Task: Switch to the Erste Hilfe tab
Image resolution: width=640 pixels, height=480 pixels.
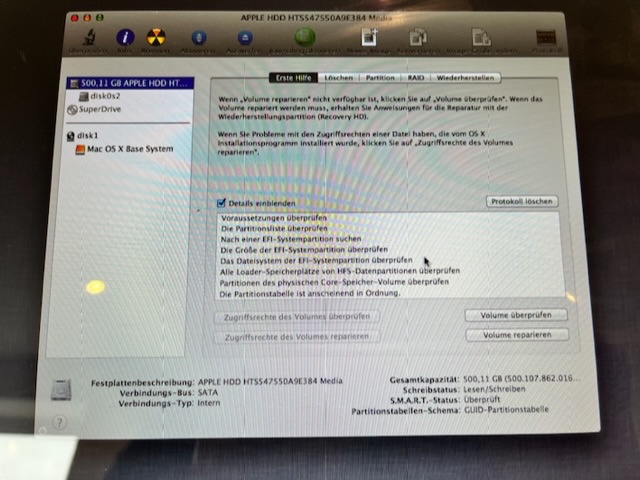Action: pyautogui.click(x=293, y=78)
